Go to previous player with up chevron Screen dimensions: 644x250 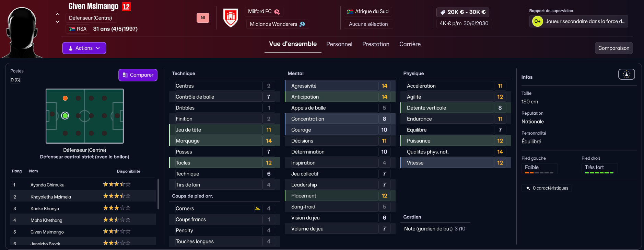58,14
